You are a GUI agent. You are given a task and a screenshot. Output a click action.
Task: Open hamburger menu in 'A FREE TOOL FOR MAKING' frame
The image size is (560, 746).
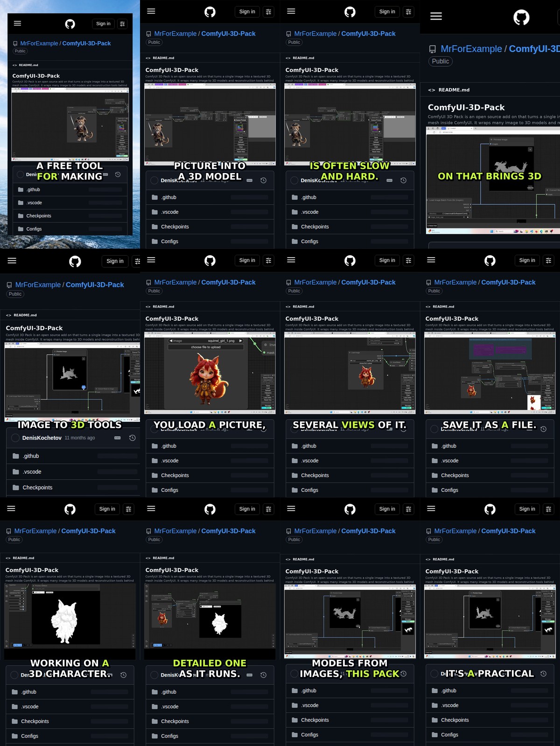pyautogui.click(x=18, y=23)
